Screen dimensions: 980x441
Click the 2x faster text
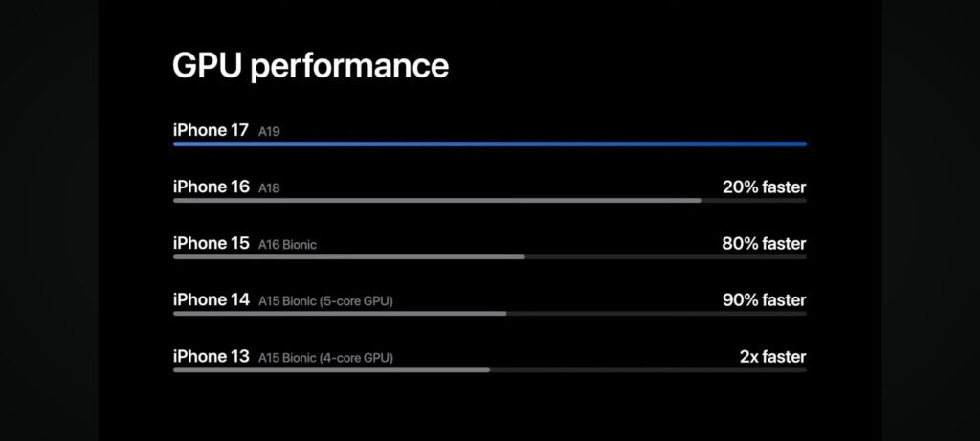pos(773,357)
